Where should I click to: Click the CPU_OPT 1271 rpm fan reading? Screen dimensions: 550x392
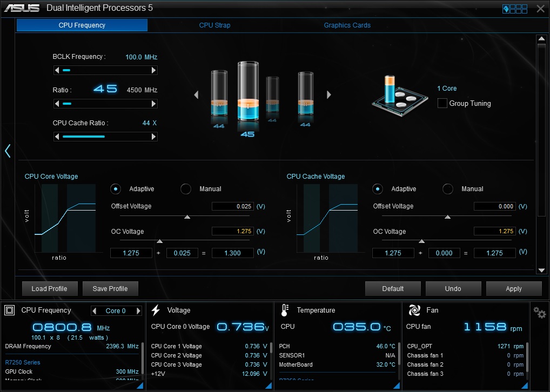point(511,346)
